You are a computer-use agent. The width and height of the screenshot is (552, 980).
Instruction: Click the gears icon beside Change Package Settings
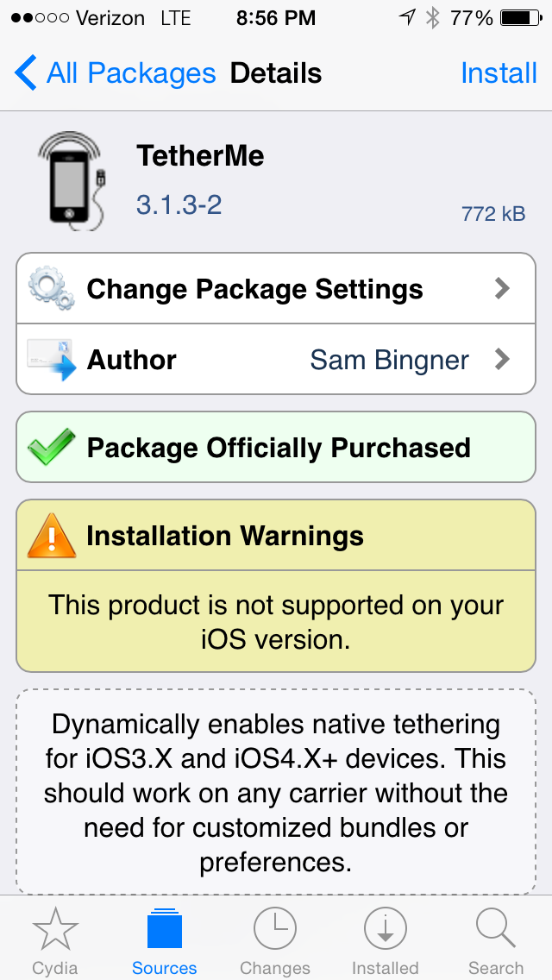[52, 288]
